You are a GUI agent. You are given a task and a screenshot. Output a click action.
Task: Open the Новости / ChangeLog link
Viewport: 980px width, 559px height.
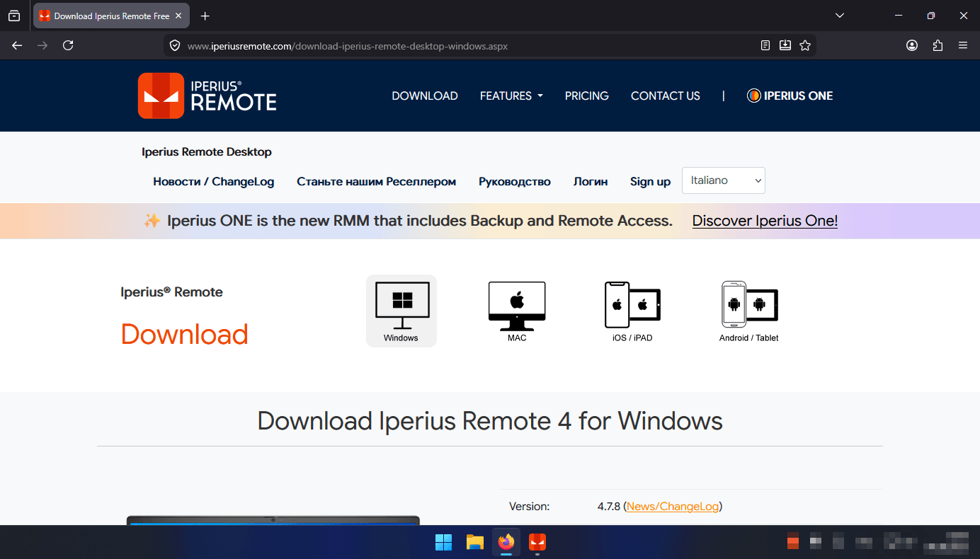tap(214, 182)
